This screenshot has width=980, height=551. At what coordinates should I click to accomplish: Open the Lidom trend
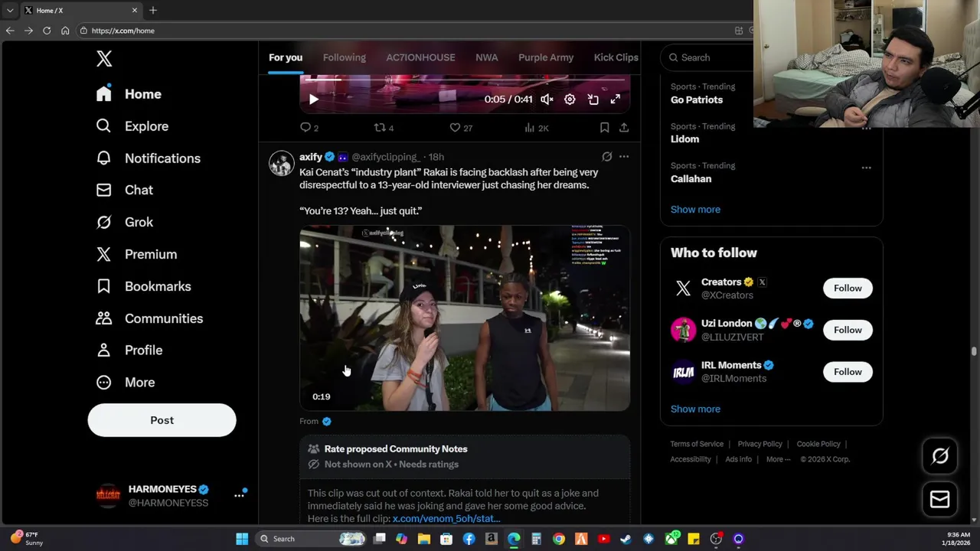point(684,139)
